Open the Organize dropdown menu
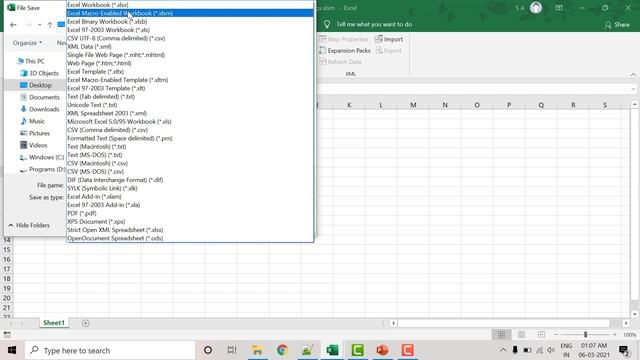Viewport: 640px width, 360px height. pos(27,43)
